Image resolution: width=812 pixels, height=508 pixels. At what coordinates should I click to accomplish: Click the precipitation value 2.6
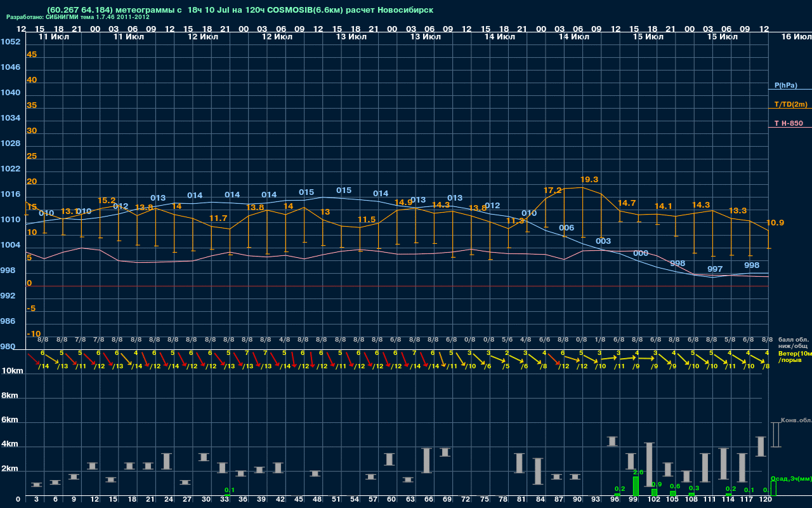638,472
